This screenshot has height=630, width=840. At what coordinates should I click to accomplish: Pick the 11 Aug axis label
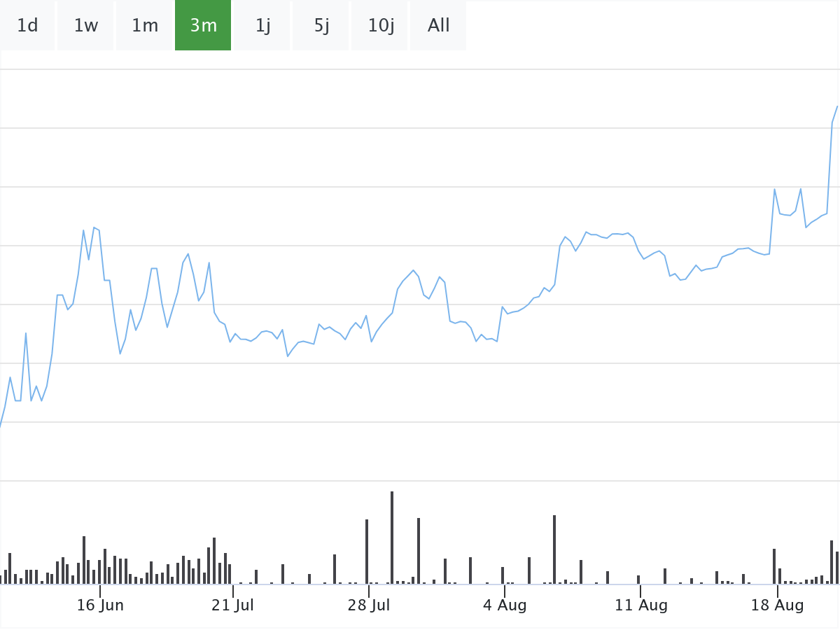(x=640, y=605)
